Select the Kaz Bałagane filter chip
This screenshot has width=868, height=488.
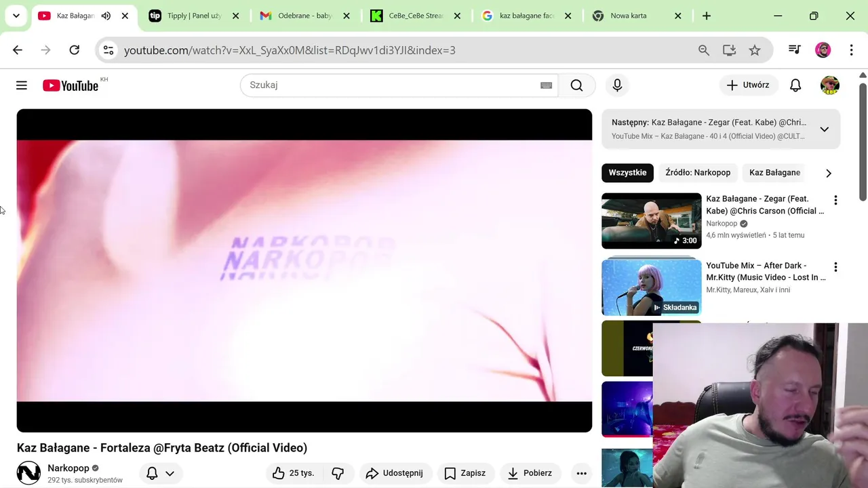click(x=774, y=173)
